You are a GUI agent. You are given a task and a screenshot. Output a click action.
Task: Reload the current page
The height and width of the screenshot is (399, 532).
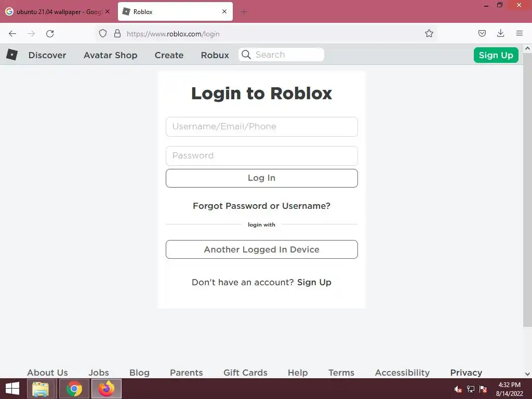coord(50,34)
